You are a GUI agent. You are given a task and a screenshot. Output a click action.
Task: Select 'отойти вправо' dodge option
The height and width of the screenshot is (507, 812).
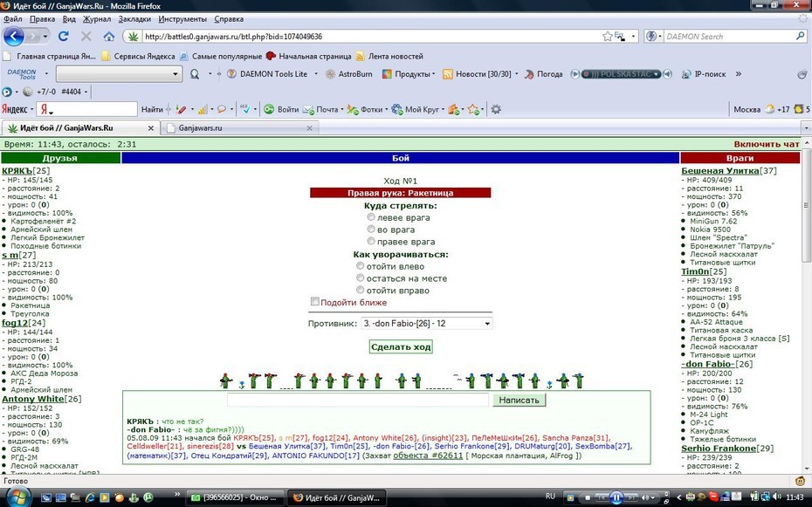click(360, 290)
